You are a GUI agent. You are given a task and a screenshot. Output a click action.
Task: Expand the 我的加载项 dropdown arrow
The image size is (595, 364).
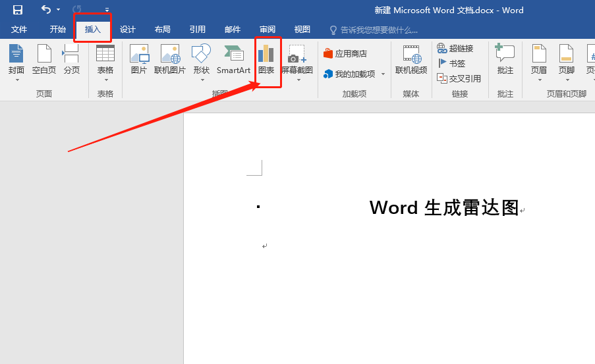click(x=383, y=74)
